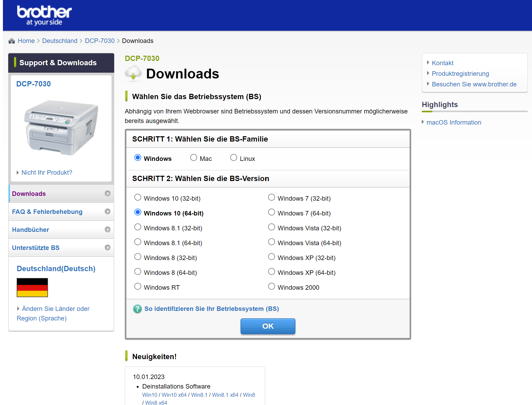
Task: Click the home icon in breadcrumb
Action: pyautogui.click(x=12, y=41)
